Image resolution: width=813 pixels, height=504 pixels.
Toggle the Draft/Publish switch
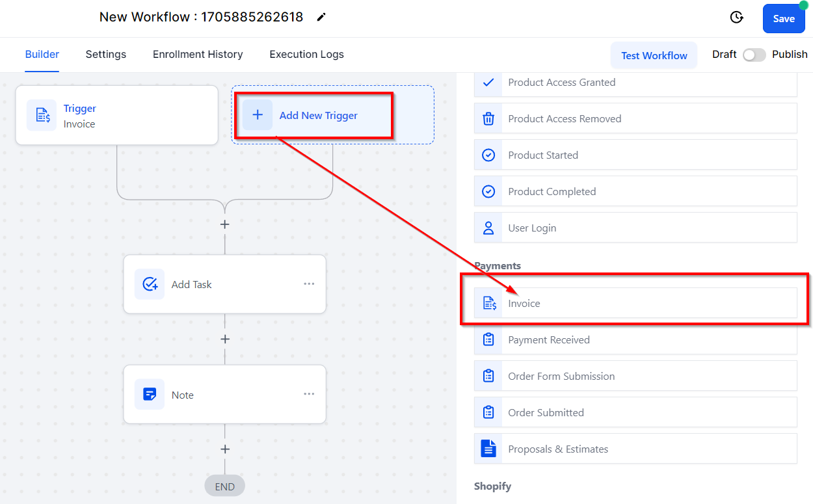point(754,55)
